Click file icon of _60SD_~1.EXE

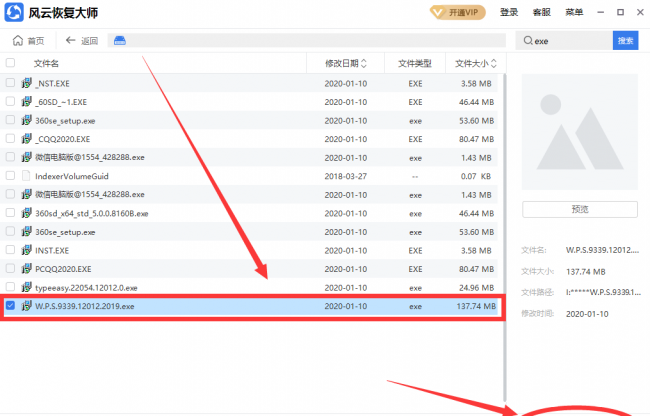click(x=27, y=102)
